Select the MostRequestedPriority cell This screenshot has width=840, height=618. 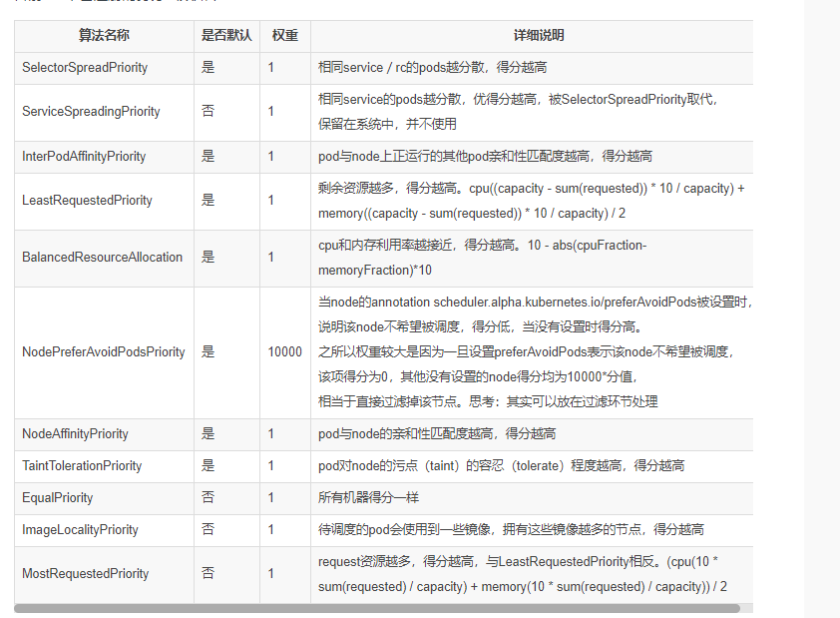coord(104,574)
